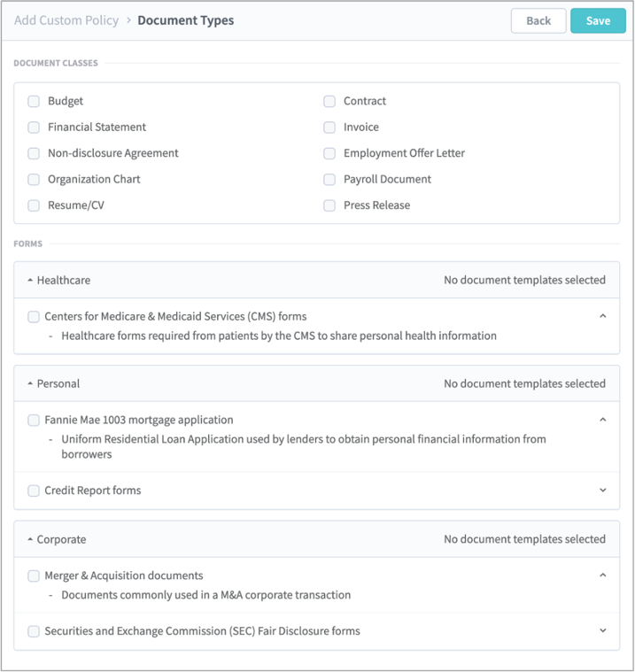This screenshot has height=672, width=635.
Task: Check Centers for Medicare & Medicaid forms
Action: pos(34,316)
